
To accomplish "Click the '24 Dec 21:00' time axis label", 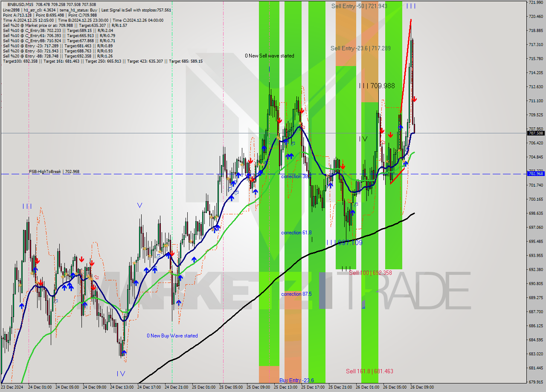I will [x=176, y=387].
